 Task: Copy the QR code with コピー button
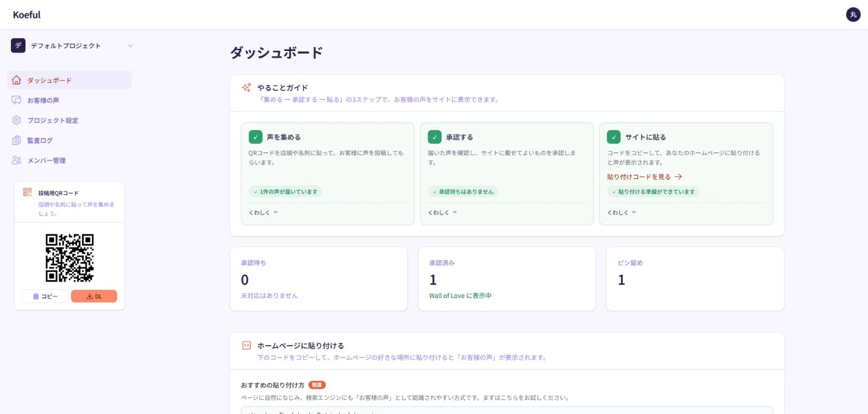click(45, 296)
